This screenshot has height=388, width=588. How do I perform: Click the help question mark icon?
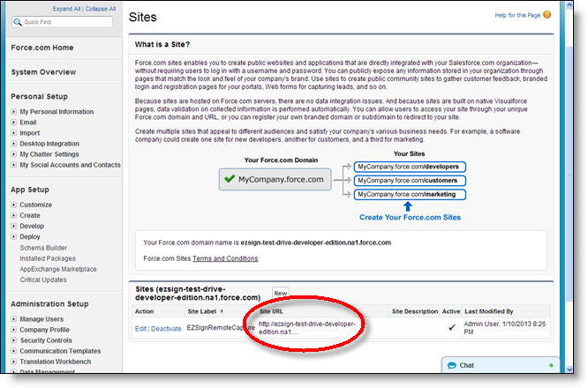point(549,15)
